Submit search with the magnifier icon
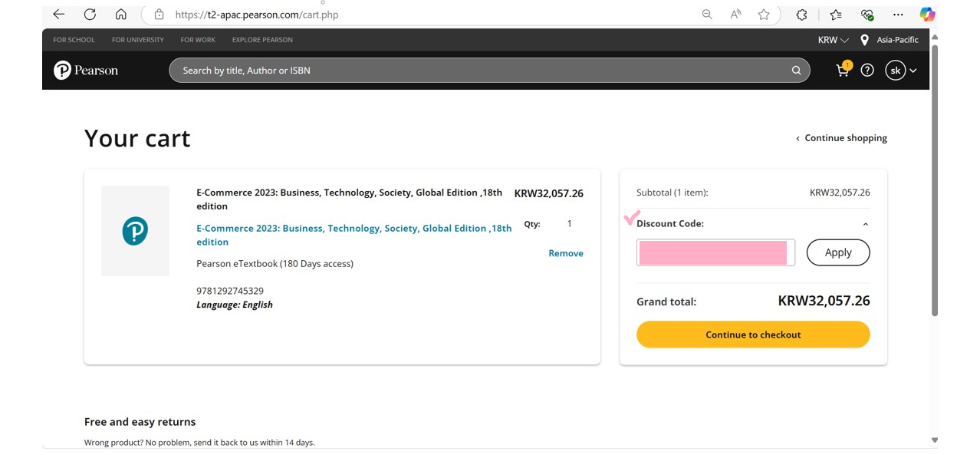The height and width of the screenshot is (455, 980). point(797,71)
